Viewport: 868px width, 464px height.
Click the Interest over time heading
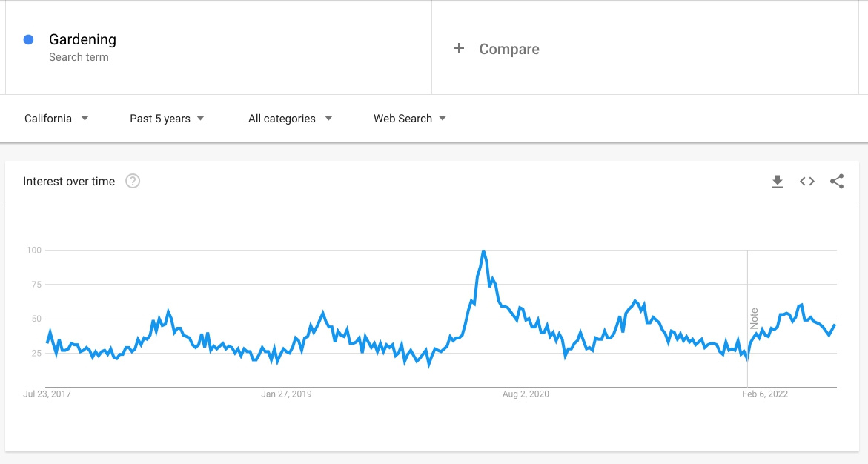(x=69, y=181)
